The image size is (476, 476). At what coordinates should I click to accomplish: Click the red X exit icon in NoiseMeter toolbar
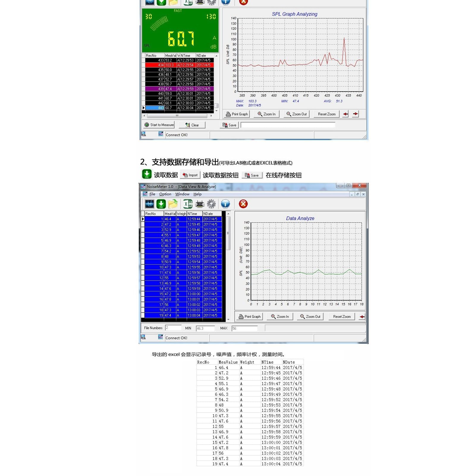243,204
